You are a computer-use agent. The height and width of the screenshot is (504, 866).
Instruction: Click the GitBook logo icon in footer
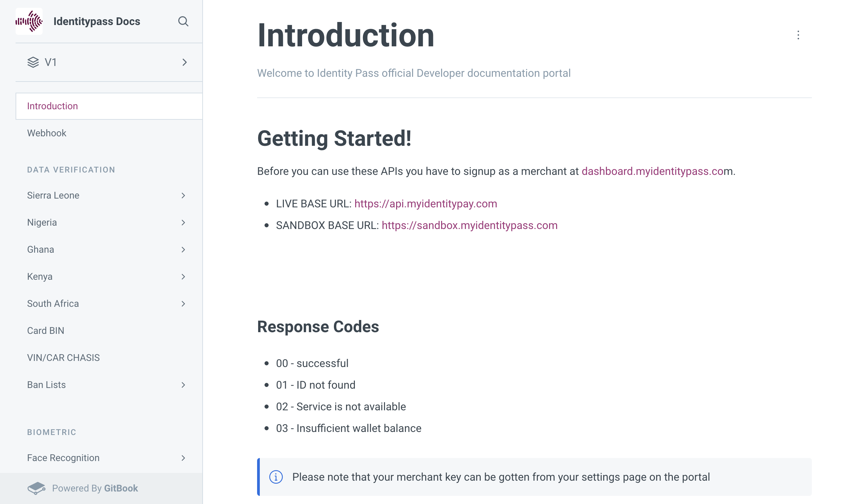[37, 488]
